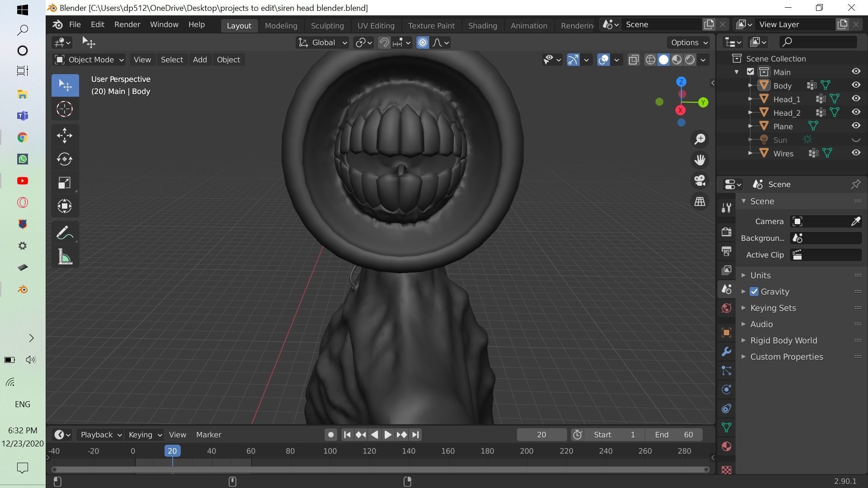Select the Transform tool
This screenshot has height=488, width=868.
point(65,206)
